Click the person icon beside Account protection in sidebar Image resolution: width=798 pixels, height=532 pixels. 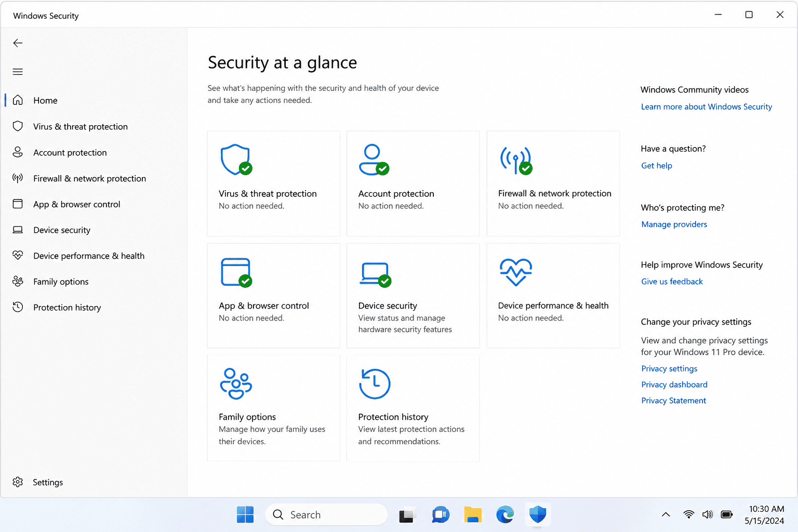tap(18, 152)
